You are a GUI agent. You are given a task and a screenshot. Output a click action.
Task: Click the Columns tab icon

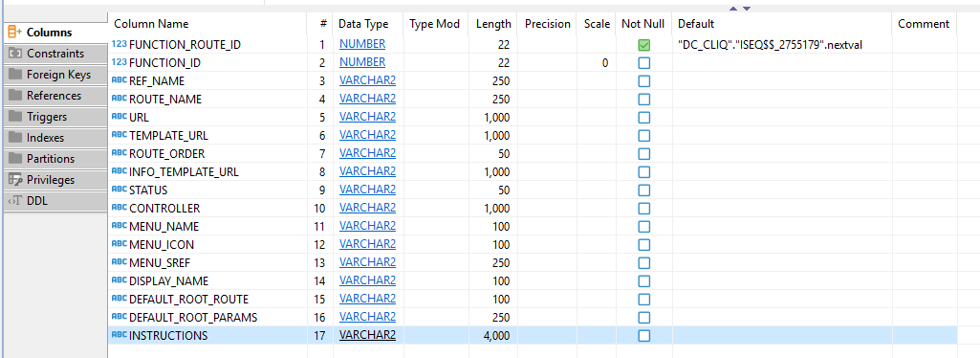[15, 32]
